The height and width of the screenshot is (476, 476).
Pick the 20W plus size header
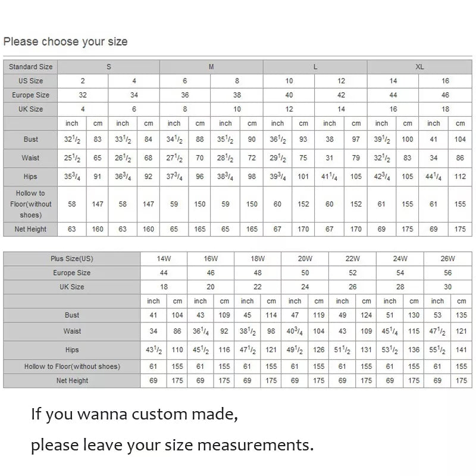(305, 259)
